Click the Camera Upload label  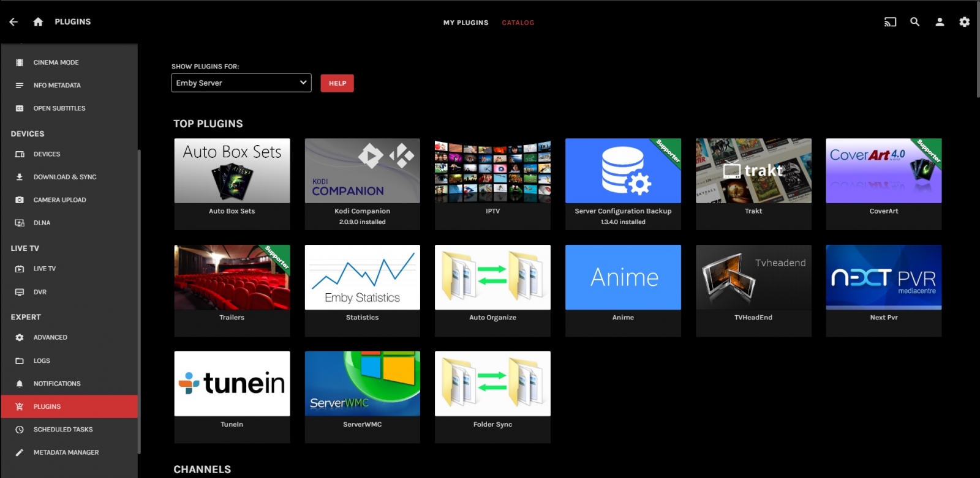(x=60, y=200)
